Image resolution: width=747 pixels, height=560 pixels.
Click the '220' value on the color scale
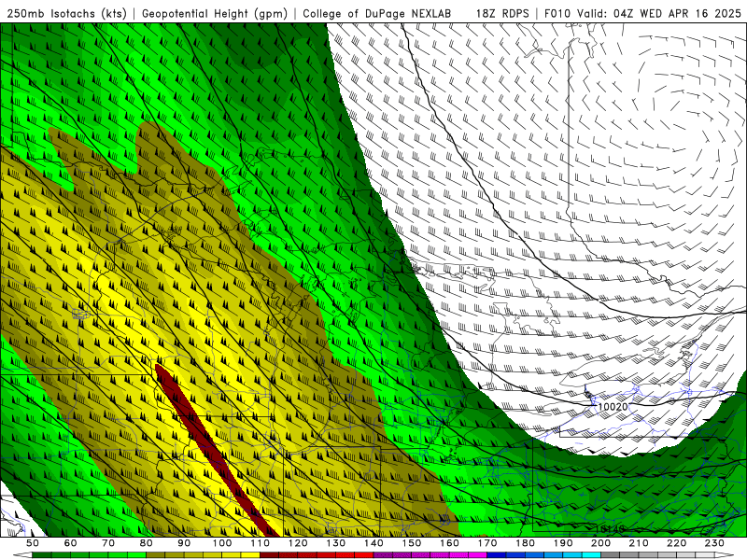[677, 543]
